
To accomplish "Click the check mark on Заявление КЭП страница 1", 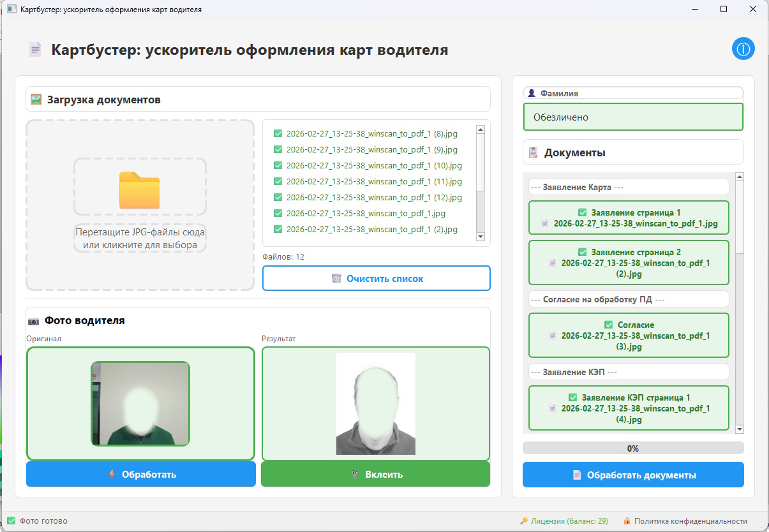I will 573,397.
